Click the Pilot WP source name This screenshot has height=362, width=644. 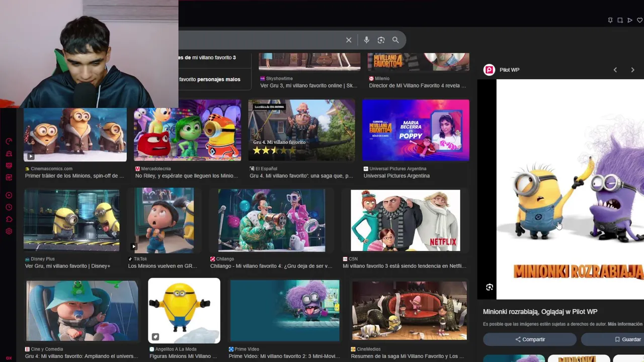click(x=509, y=70)
